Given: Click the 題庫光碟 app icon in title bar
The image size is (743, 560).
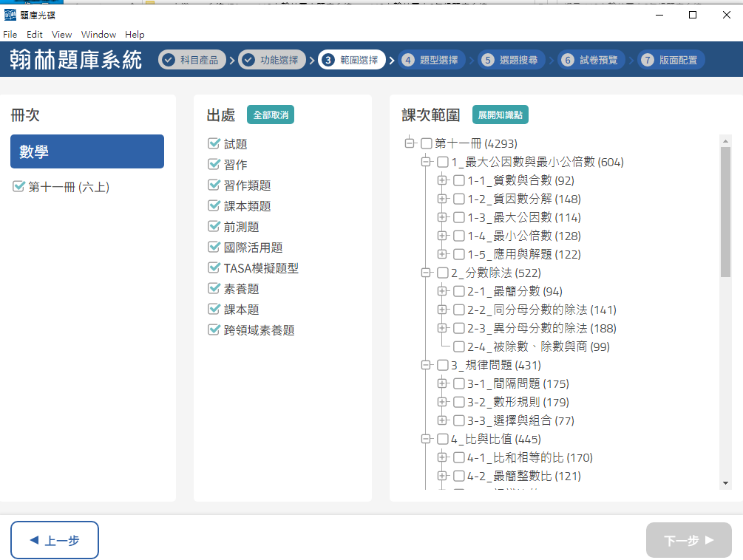Looking at the screenshot, I should [x=10, y=15].
